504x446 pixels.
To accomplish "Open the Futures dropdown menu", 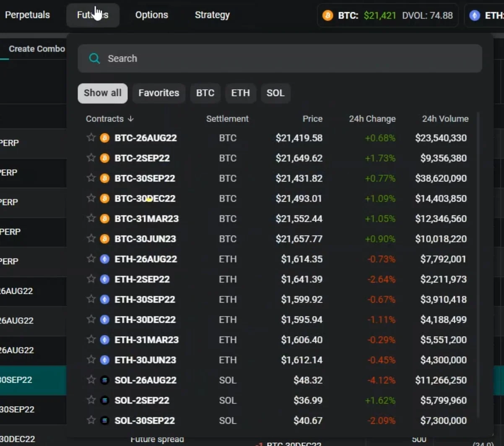I will (93, 15).
